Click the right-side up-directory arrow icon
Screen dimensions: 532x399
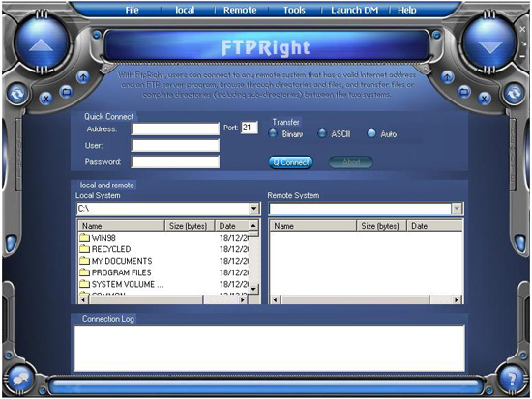(x=447, y=77)
